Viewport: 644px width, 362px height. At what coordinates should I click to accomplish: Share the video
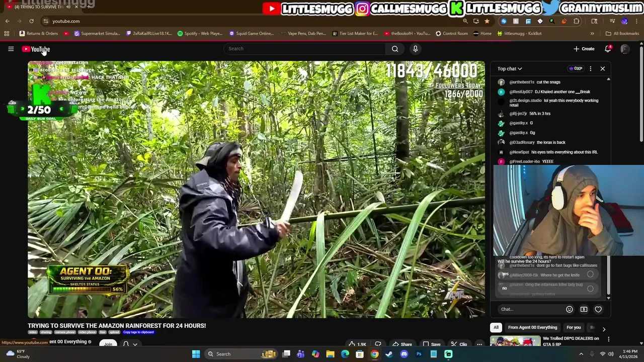(x=402, y=344)
